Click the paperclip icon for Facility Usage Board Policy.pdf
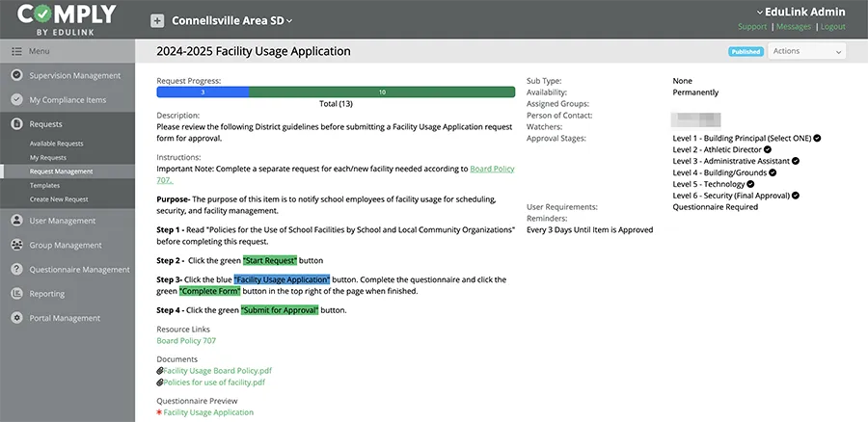The width and height of the screenshot is (868, 422). [160, 371]
